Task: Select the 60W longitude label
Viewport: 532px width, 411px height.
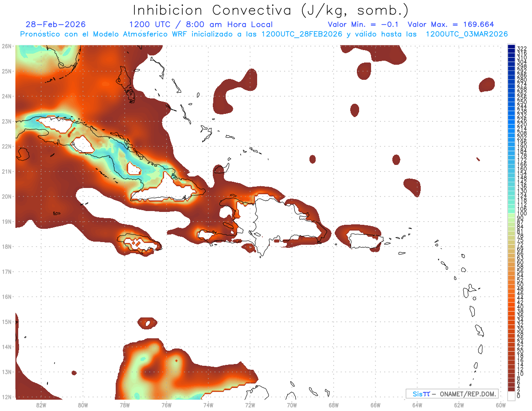Action: click(x=501, y=405)
